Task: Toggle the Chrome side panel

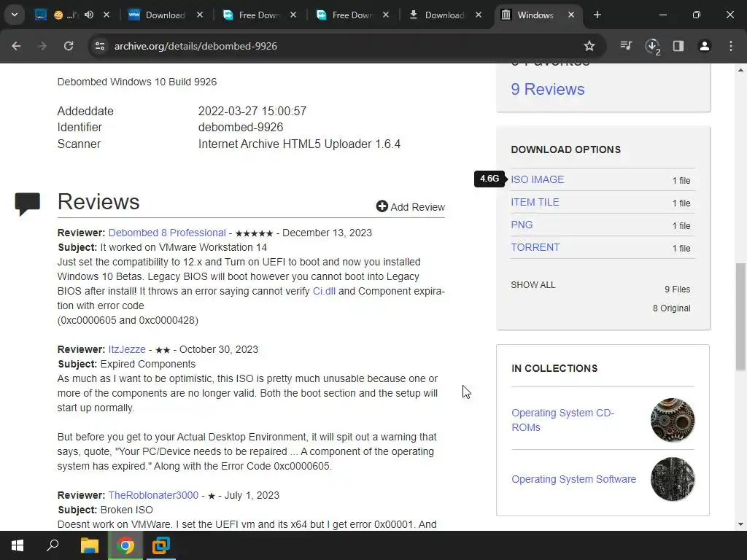Action: [678, 46]
